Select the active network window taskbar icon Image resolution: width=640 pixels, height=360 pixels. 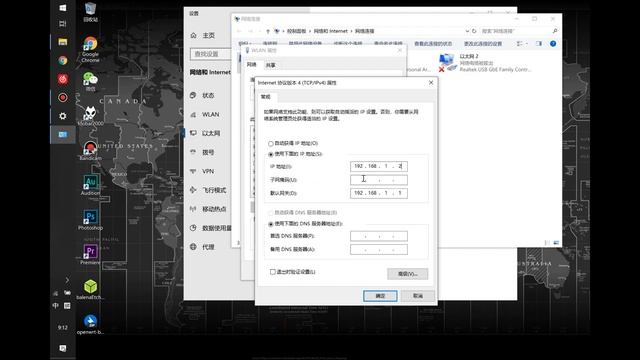tap(62, 134)
